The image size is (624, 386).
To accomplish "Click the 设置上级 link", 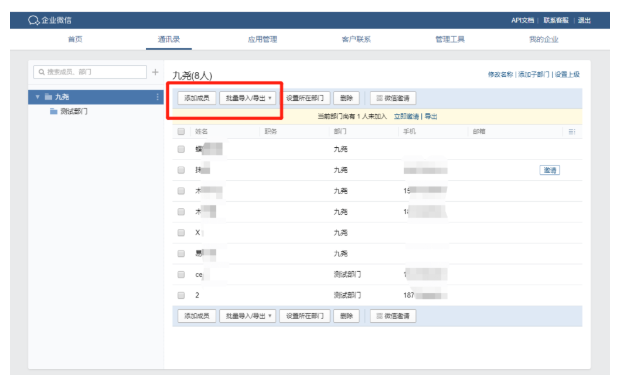I will point(567,74).
